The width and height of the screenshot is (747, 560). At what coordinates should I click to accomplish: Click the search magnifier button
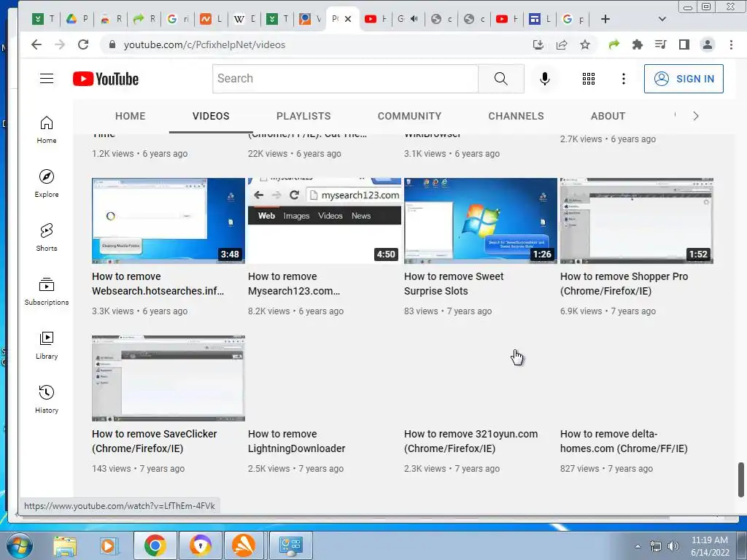(500, 79)
